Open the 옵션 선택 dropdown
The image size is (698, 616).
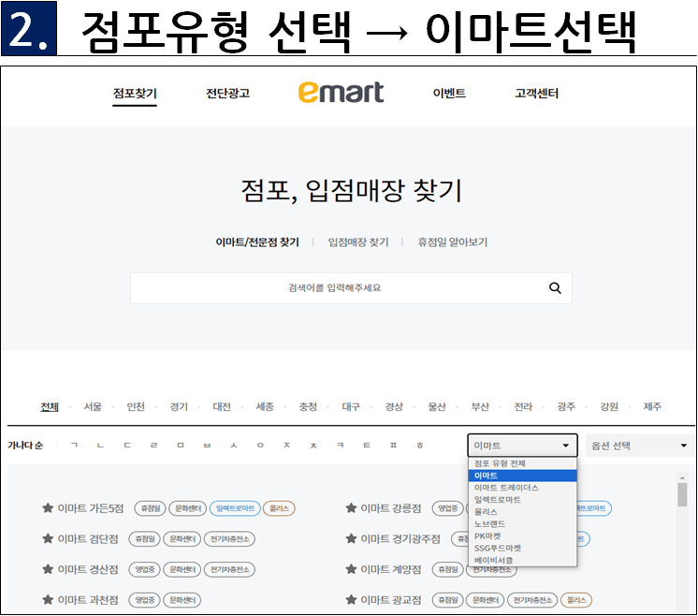pos(639,446)
